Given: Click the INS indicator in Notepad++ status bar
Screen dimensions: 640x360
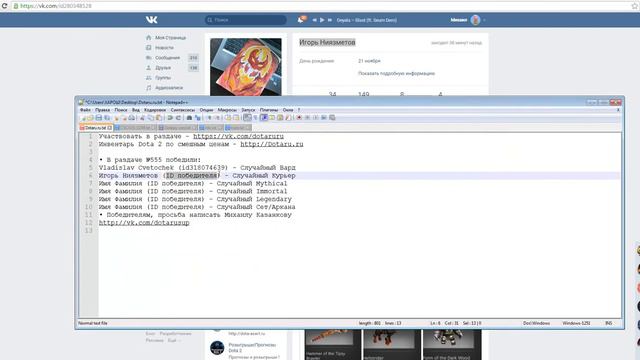Looking at the screenshot, I should click(609, 323).
